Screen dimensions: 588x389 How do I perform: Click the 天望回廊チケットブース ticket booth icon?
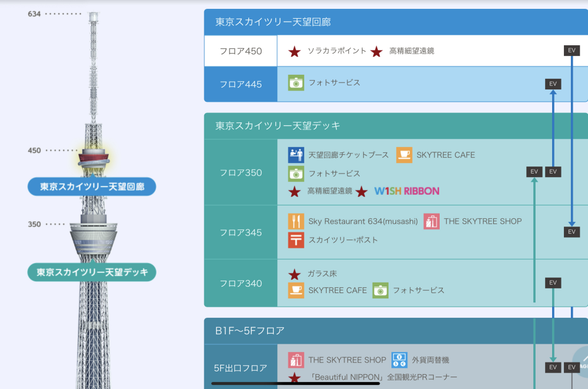pyautogui.click(x=296, y=155)
